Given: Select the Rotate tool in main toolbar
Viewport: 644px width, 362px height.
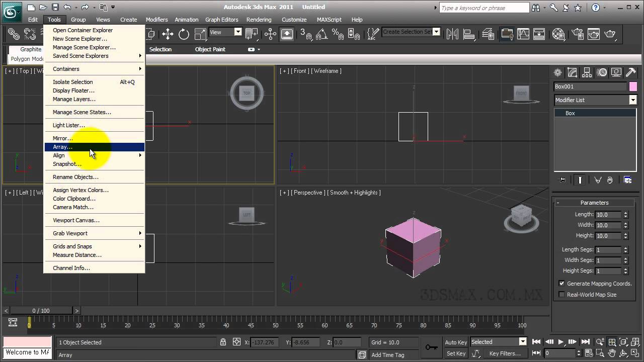Looking at the screenshot, I should click(x=184, y=34).
